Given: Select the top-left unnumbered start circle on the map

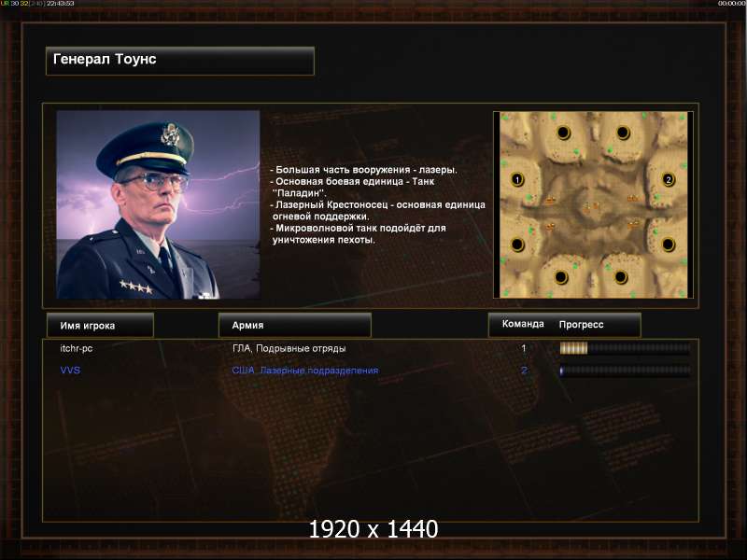Looking at the screenshot, I should pos(564,133).
